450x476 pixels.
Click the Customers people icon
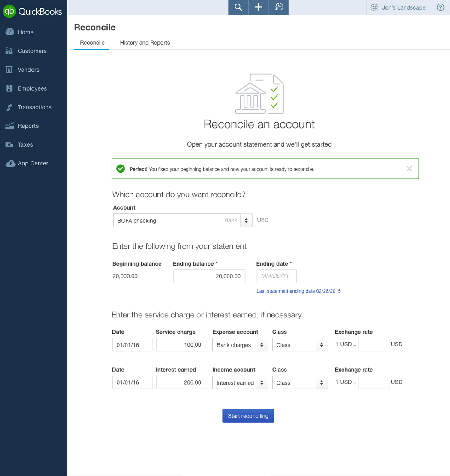(9, 51)
